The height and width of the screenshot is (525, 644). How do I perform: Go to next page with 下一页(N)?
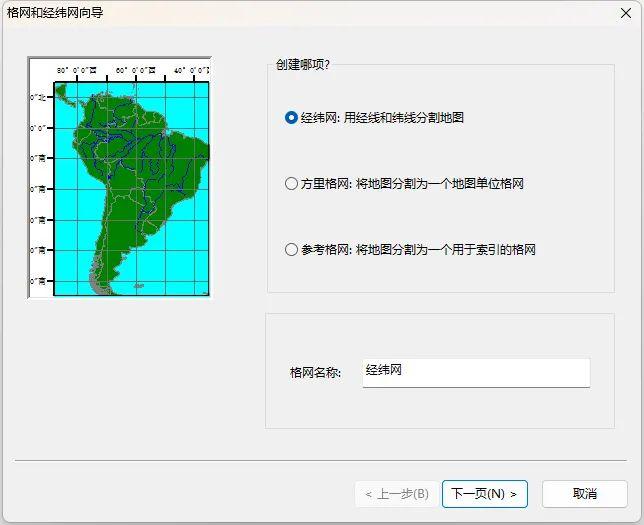coord(485,494)
